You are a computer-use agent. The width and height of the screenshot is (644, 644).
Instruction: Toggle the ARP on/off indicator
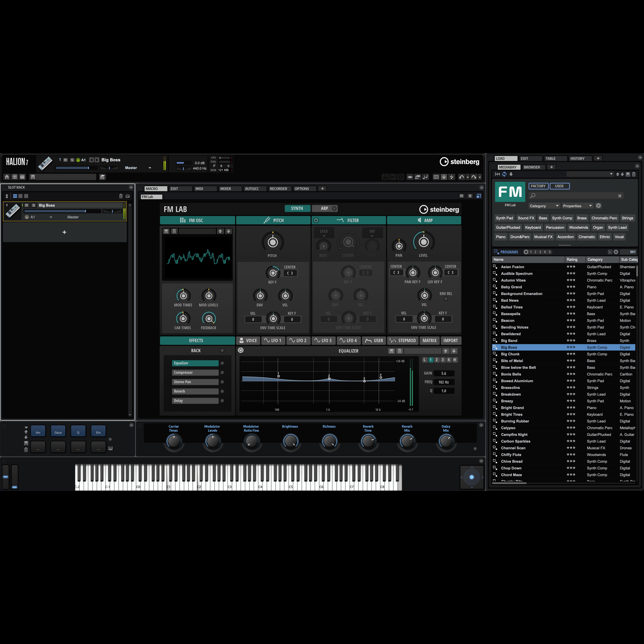tap(334, 208)
